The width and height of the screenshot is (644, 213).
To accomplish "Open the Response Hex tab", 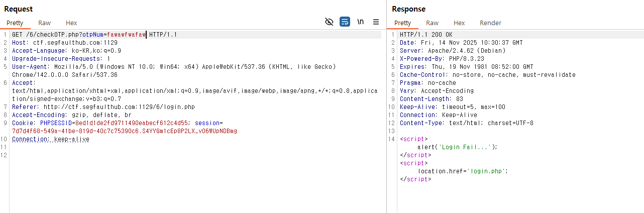I will 459,23.
